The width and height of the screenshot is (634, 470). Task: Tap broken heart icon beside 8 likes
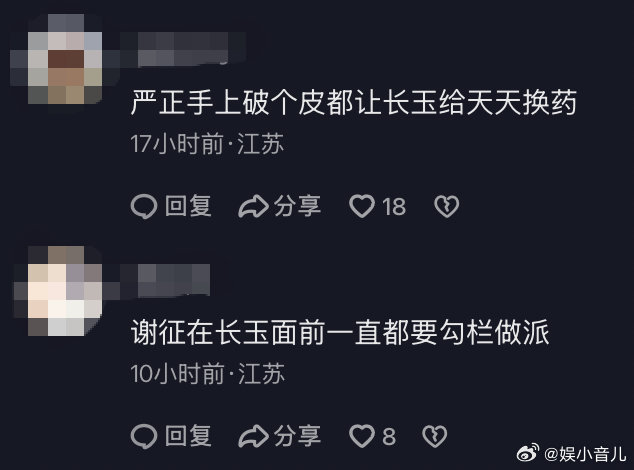[x=435, y=436]
